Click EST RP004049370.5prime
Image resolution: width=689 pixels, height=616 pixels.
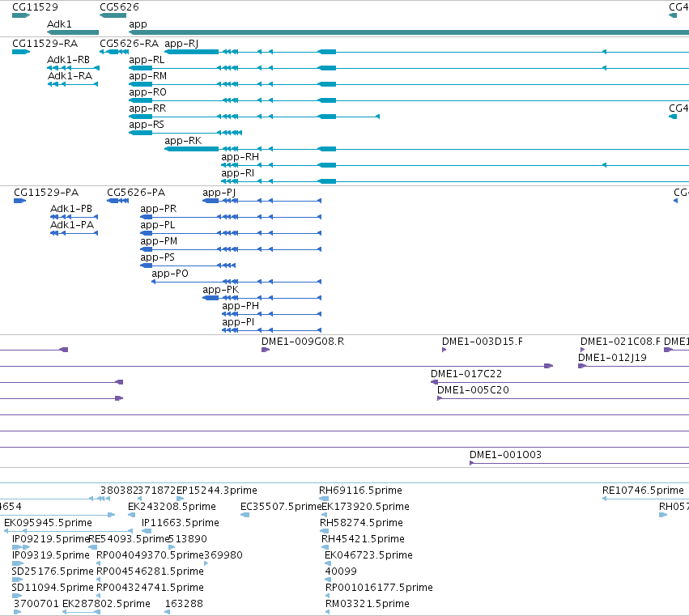click(x=99, y=563)
